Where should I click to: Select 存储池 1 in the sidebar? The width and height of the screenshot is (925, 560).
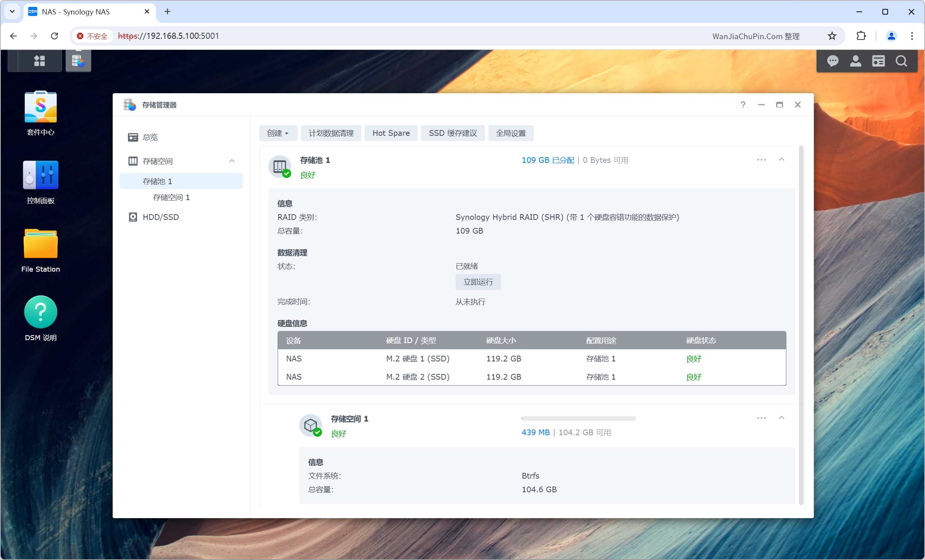pyautogui.click(x=181, y=181)
